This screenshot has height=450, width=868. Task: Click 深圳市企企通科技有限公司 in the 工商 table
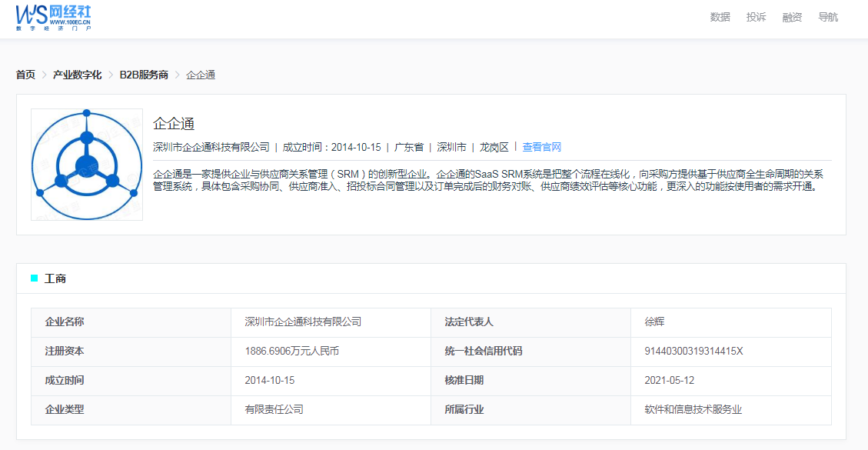[x=304, y=322]
